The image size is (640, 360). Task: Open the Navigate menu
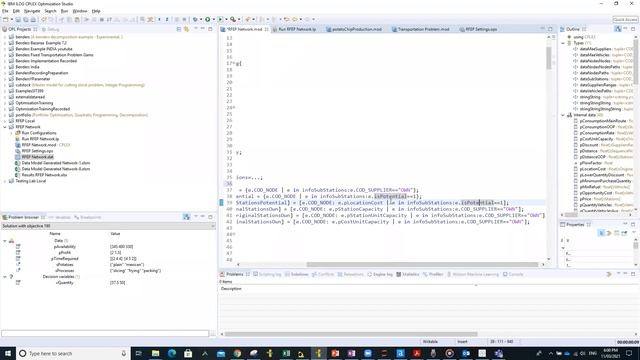[x=32, y=11]
